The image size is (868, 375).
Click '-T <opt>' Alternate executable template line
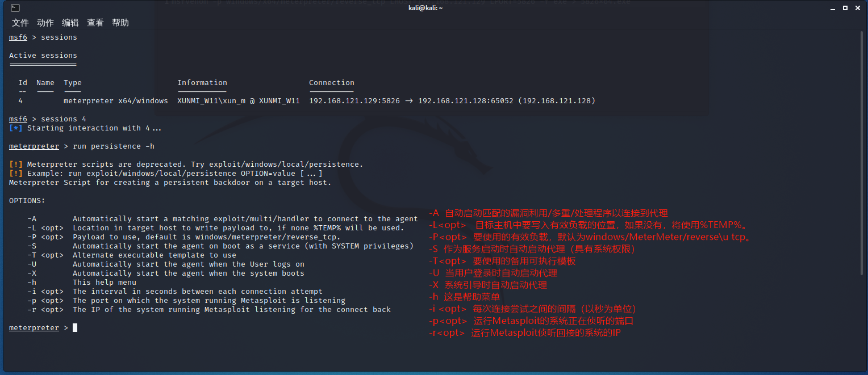(x=132, y=255)
